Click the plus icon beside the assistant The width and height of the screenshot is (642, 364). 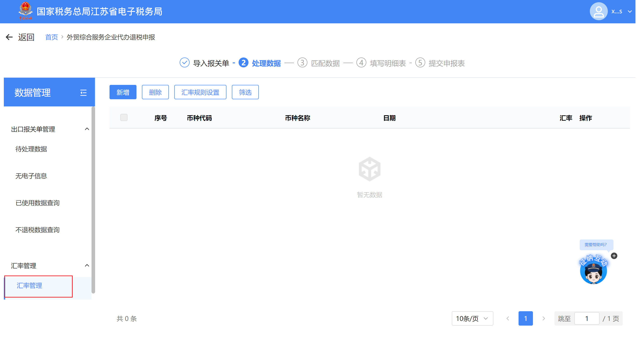[x=614, y=256]
